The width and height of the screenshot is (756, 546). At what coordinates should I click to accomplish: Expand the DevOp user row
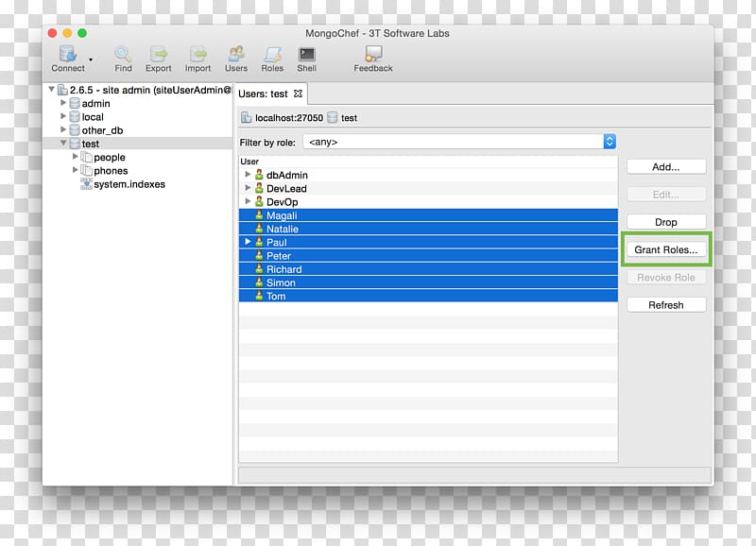tap(248, 201)
